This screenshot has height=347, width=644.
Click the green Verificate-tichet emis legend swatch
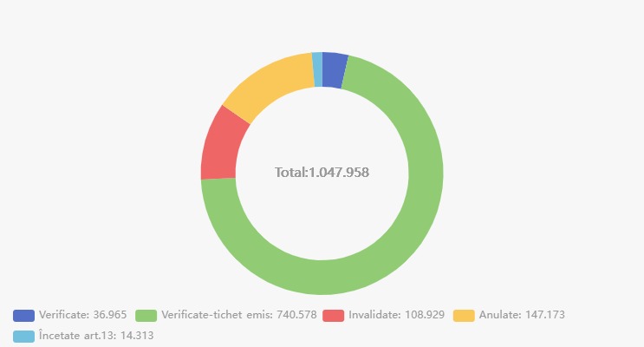[146, 316]
